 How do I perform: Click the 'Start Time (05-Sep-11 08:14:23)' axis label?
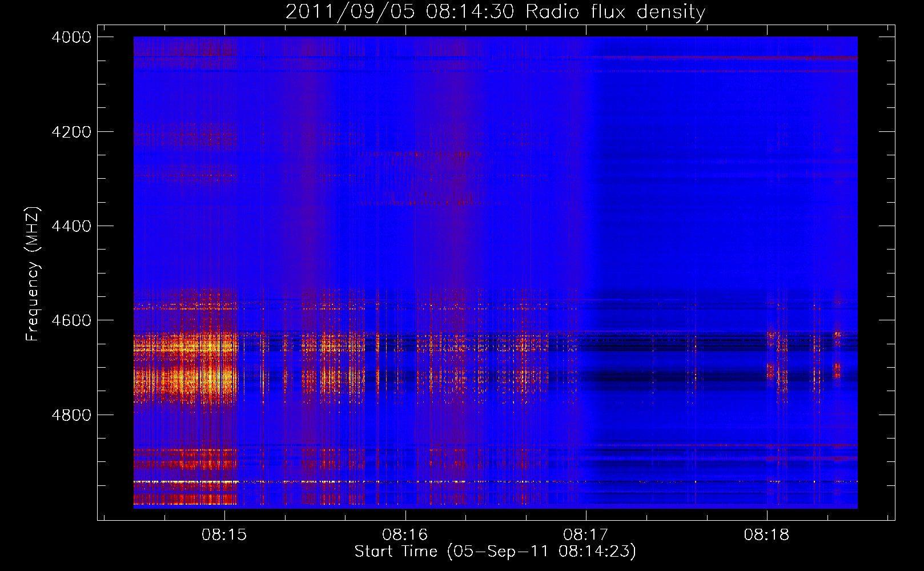(x=495, y=552)
